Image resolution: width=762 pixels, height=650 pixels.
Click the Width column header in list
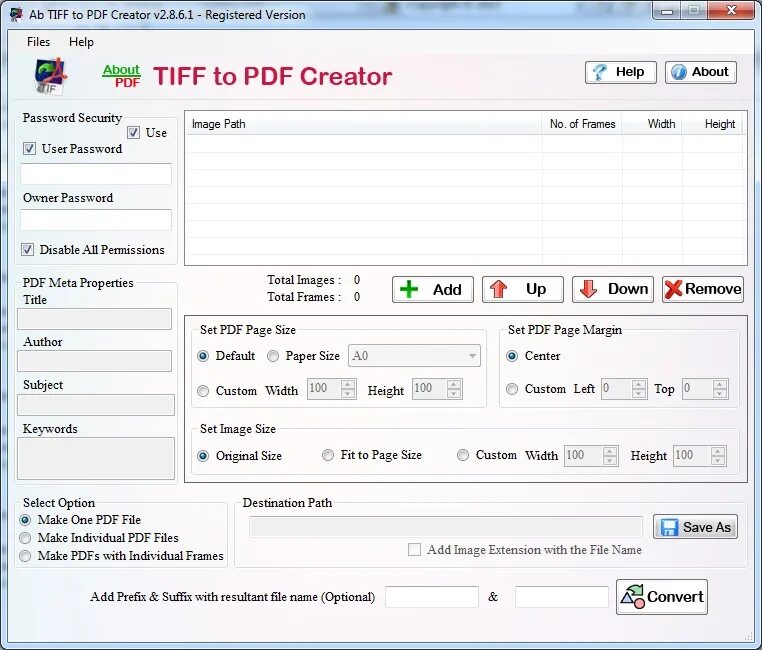(x=652, y=124)
